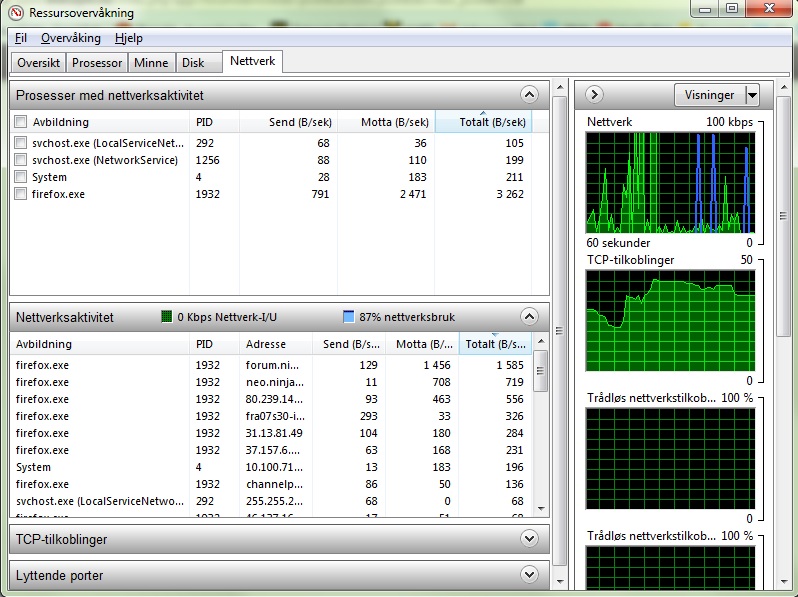Tick the firefox.exe process checkbox
The image size is (798, 597).
tap(20, 194)
